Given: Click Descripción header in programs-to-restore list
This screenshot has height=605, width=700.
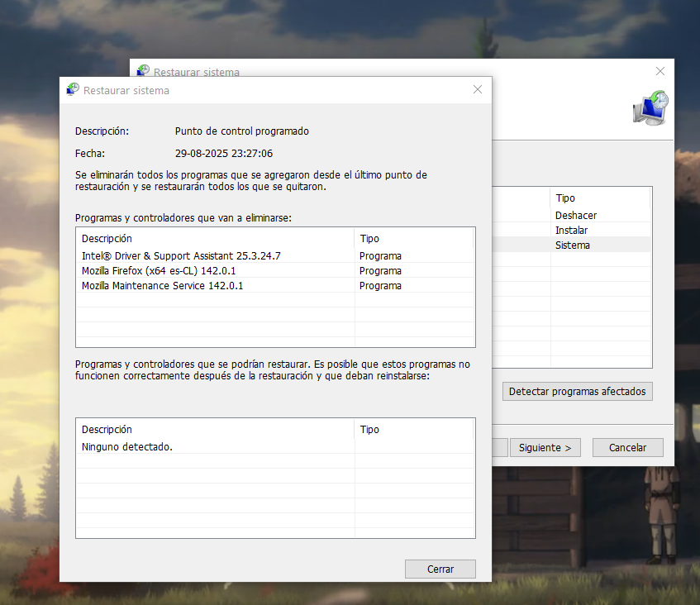Looking at the screenshot, I should (x=216, y=429).
